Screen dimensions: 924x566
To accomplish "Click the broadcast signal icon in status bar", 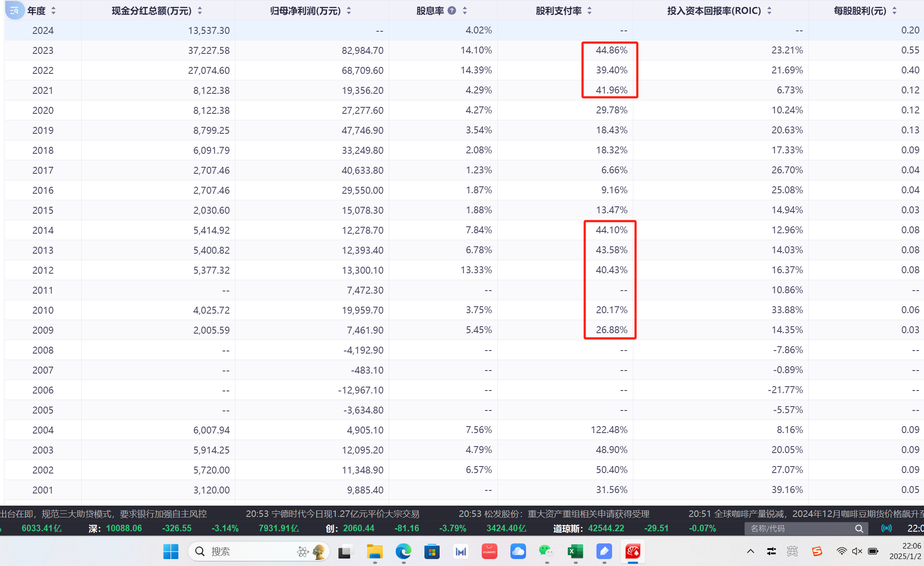I will pyautogui.click(x=886, y=529).
